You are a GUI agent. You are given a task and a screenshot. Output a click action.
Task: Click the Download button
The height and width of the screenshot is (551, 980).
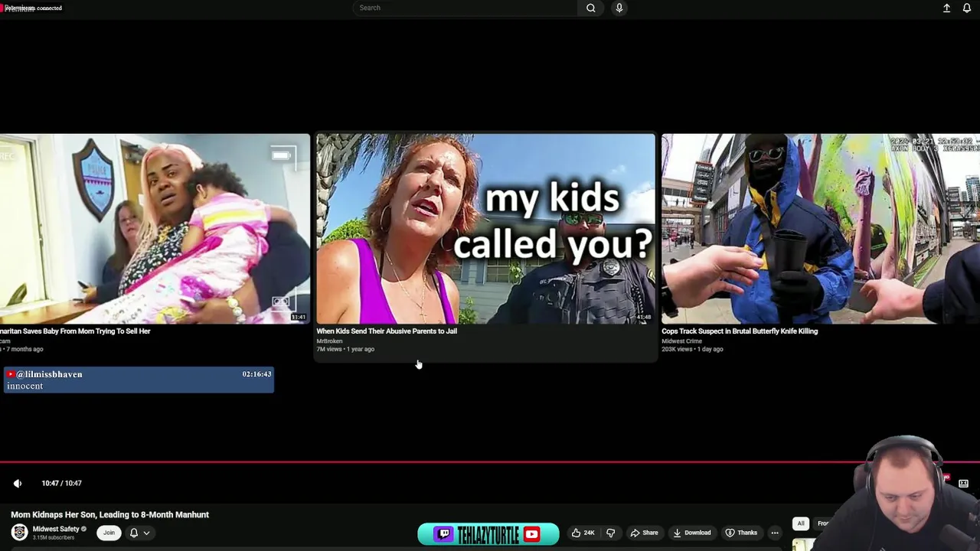pos(691,533)
